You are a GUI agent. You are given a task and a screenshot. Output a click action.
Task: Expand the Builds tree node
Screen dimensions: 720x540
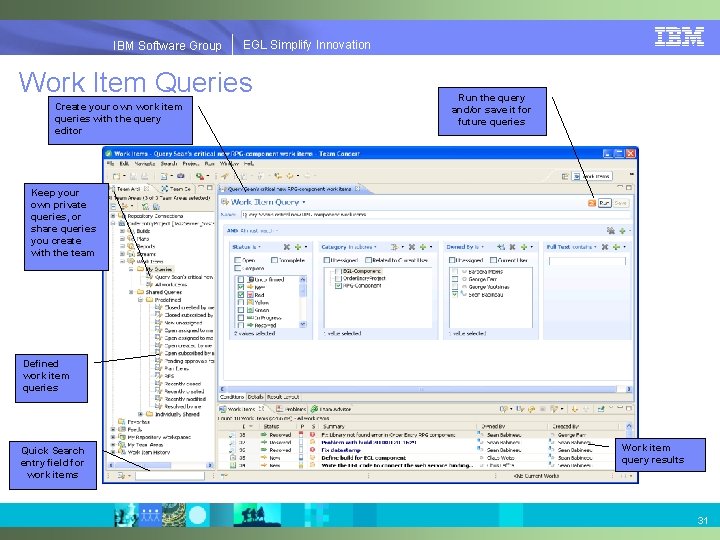pyautogui.click(x=123, y=231)
